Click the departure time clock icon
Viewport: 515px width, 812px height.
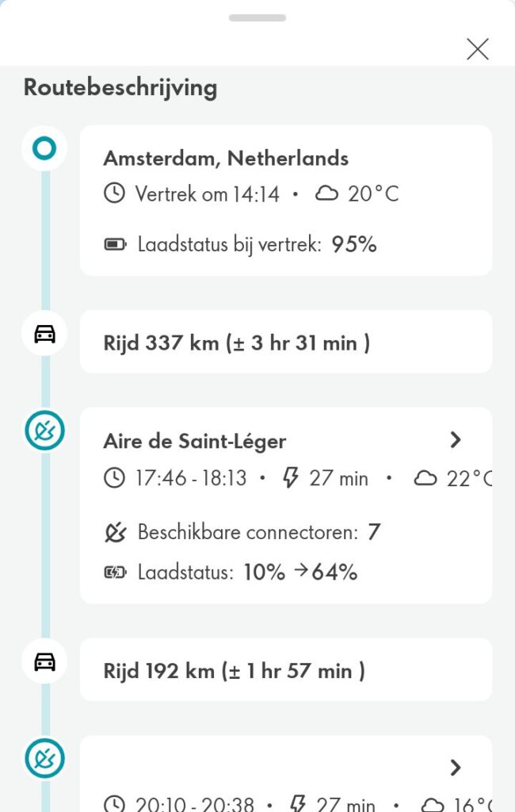pyautogui.click(x=115, y=193)
